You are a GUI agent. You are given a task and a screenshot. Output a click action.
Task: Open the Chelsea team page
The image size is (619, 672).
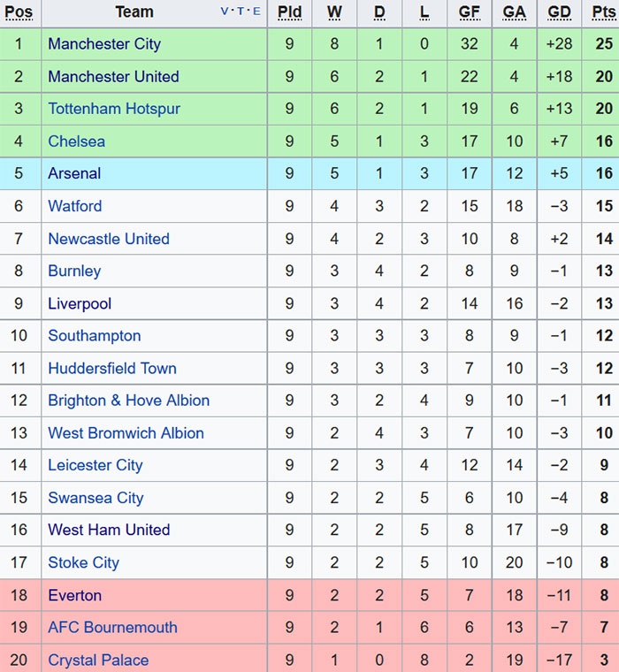pos(76,141)
